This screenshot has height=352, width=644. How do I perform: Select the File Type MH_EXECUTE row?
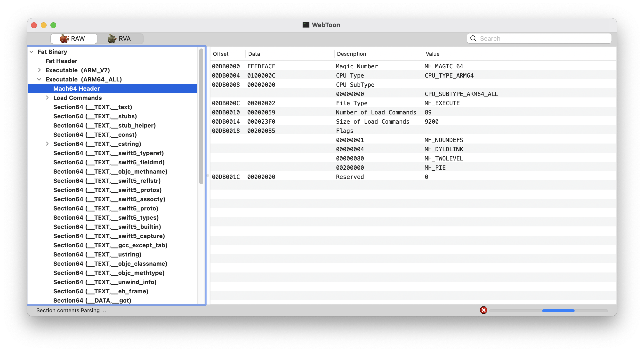[413, 103]
